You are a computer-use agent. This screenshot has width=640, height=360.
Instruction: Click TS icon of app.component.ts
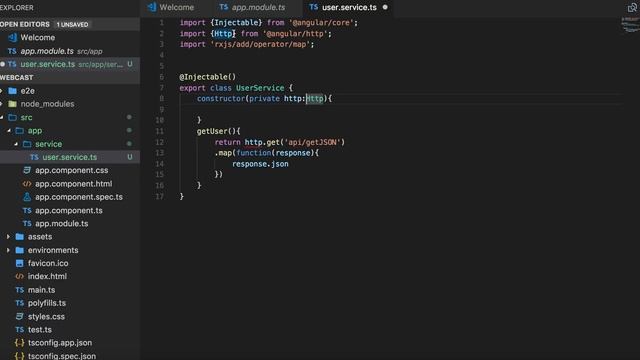click(27, 211)
